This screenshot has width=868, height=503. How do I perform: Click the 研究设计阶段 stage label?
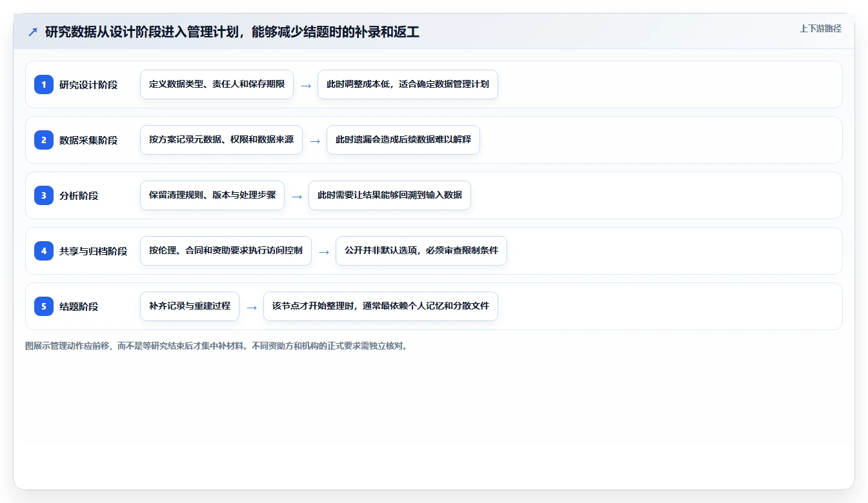pos(88,84)
